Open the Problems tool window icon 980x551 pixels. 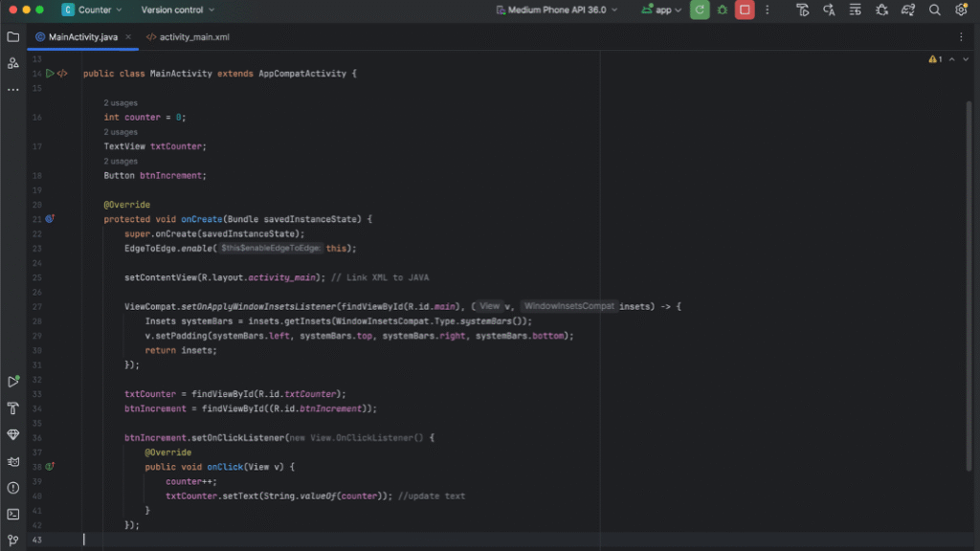pos(12,488)
